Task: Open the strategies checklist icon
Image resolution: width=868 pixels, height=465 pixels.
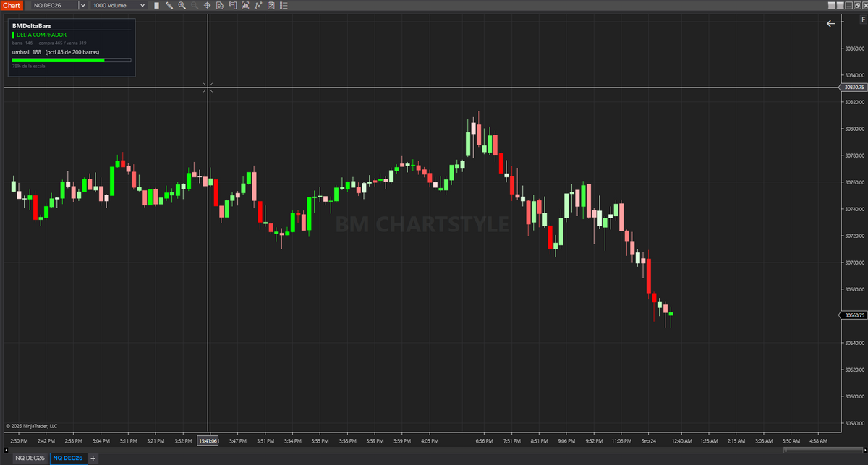Action: tap(271, 5)
